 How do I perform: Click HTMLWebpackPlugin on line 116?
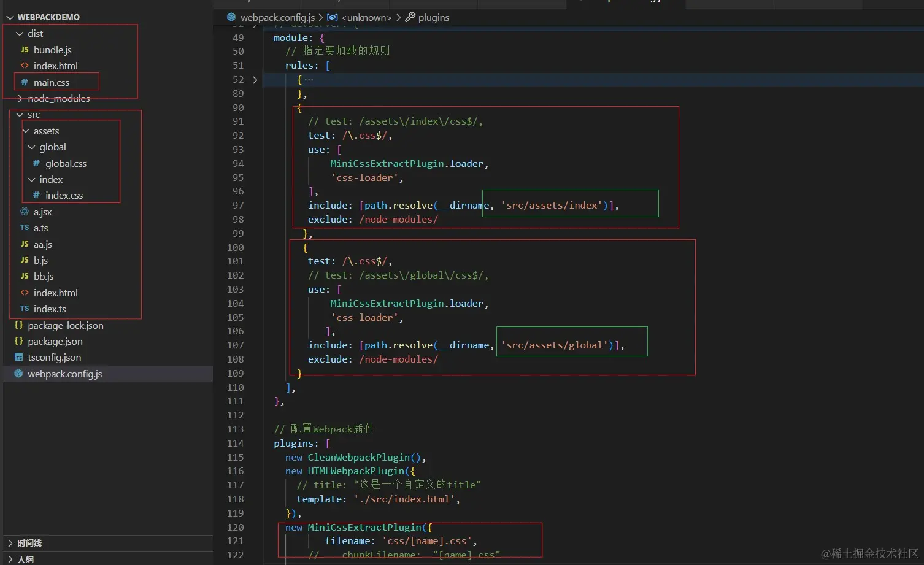(356, 471)
